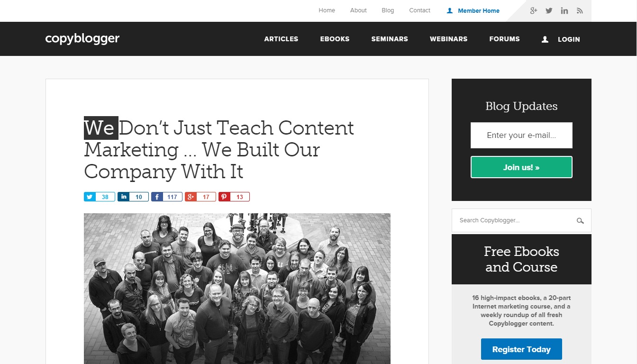Open the Articles menu
This screenshot has height=364, width=637.
[281, 39]
